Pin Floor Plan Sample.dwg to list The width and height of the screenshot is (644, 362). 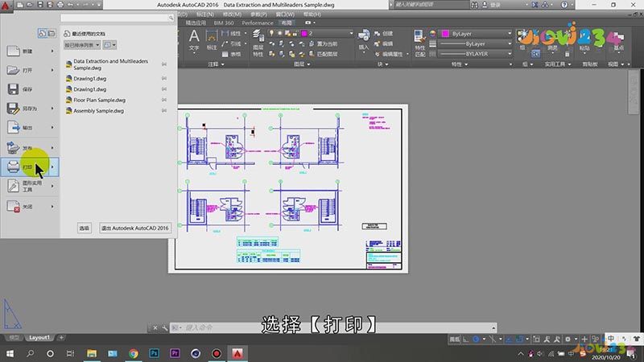164,100
